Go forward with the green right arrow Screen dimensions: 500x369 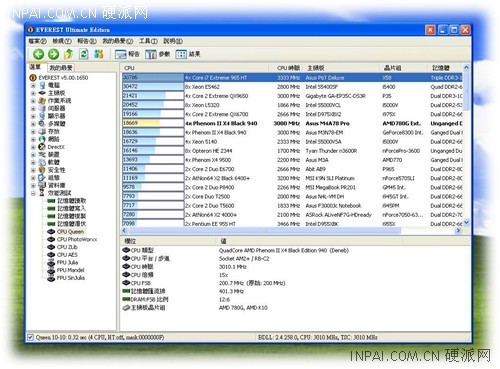[x=53, y=54]
